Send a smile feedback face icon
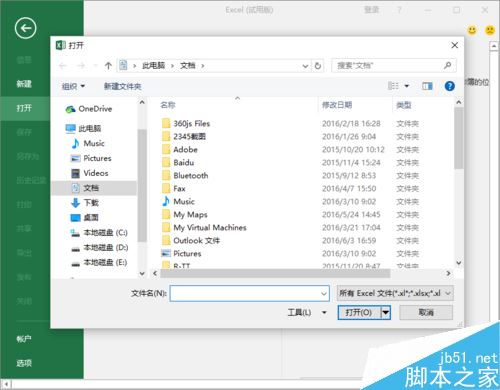This screenshot has height=390, width=500. [x=472, y=30]
